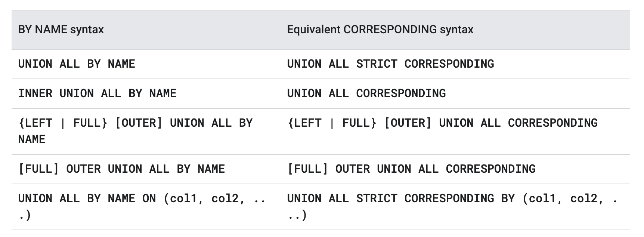Click "{LEFT | FULL}" in the BY NAME column

pos(63,123)
